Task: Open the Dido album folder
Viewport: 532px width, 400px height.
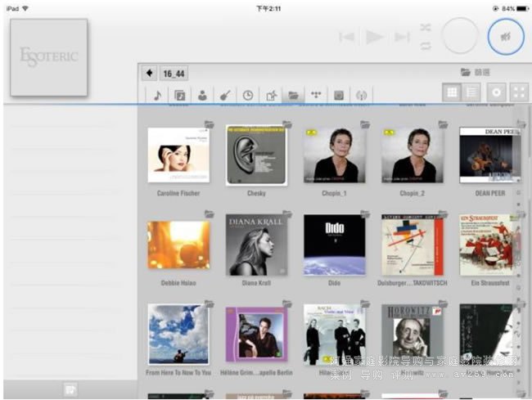Action: (334, 245)
